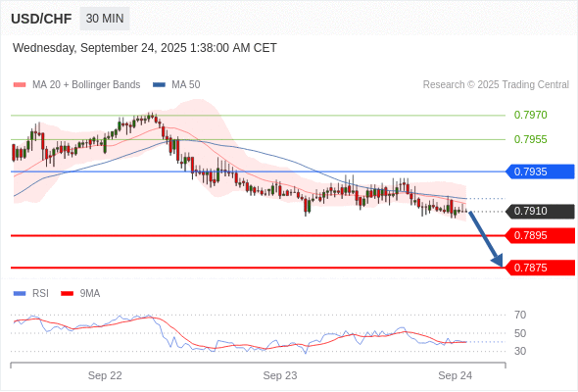Click the 0.7970 resistance level label
The height and width of the screenshot is (392, 578).
(530, 115)
